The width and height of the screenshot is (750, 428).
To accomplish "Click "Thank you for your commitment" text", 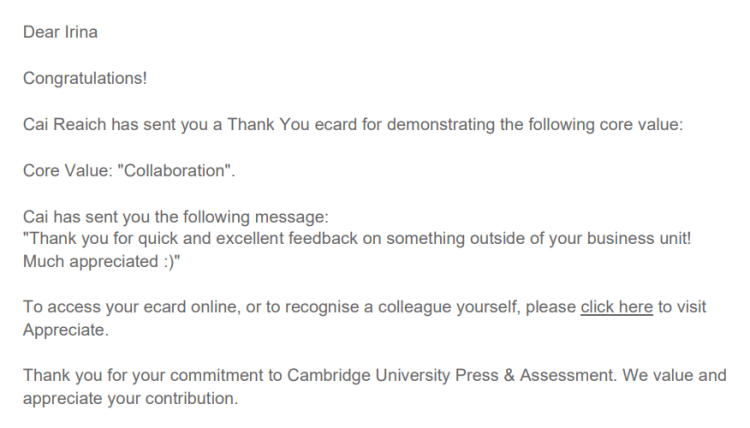I will tap(135, 376).
